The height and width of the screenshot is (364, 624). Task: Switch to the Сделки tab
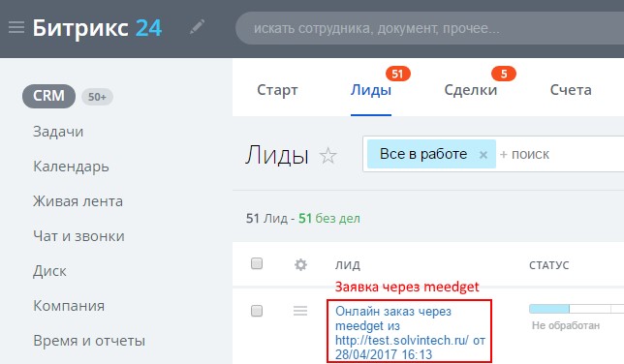pyautogui.click(x=471, y=90)
